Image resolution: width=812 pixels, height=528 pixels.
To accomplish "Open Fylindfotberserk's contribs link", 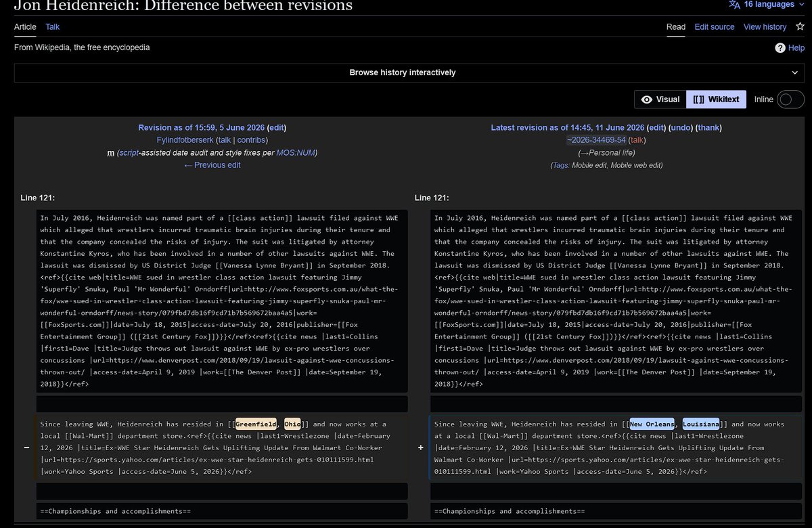I will [x=251, y=140].
